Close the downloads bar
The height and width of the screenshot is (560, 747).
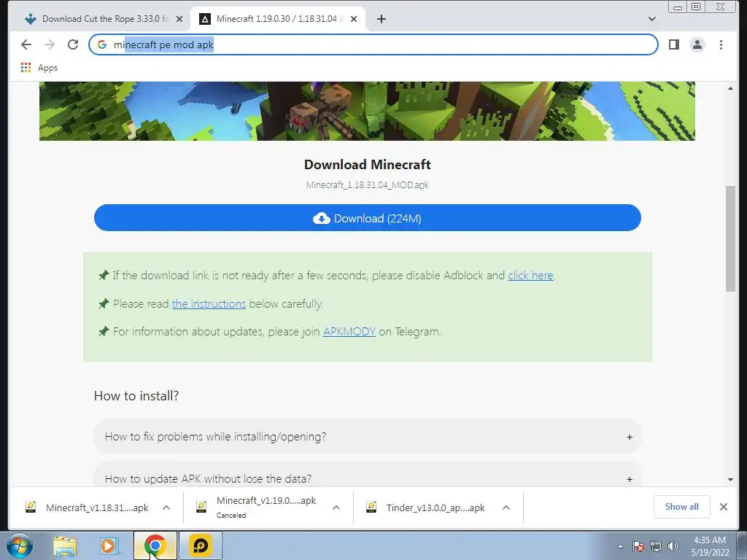pos(723,507)
